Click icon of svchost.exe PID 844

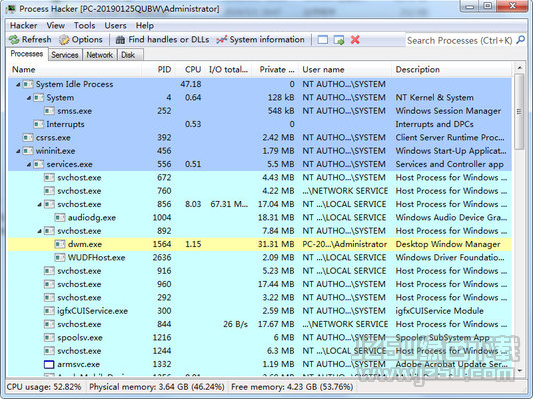(49, 324)
